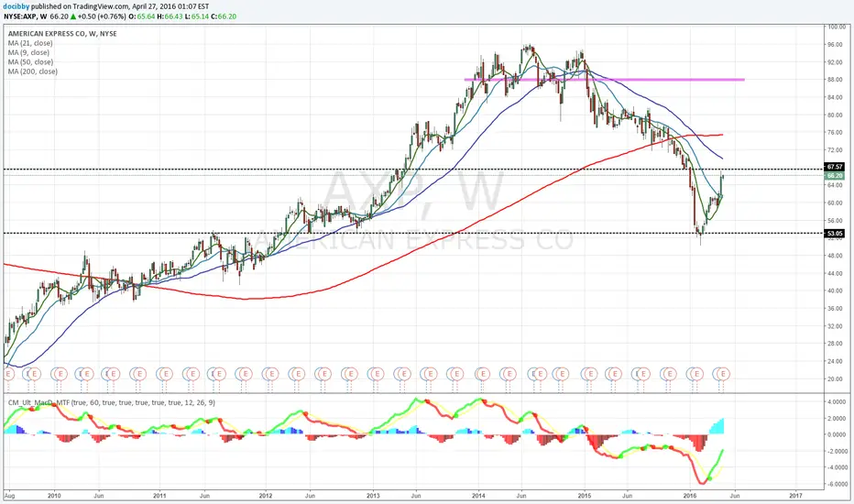Click the 20.00 price axis label
Viewport: 854px width, 504px height.
[x=835, y=378]
